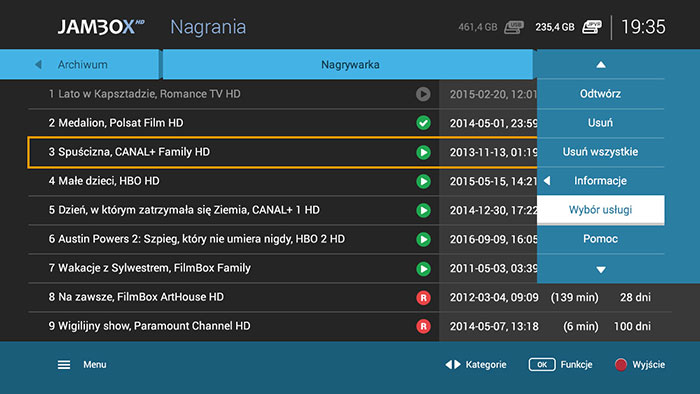Click the Kategorie left-right arrows icon
This screenshot has width=700, height=394.
click(453, 365)
